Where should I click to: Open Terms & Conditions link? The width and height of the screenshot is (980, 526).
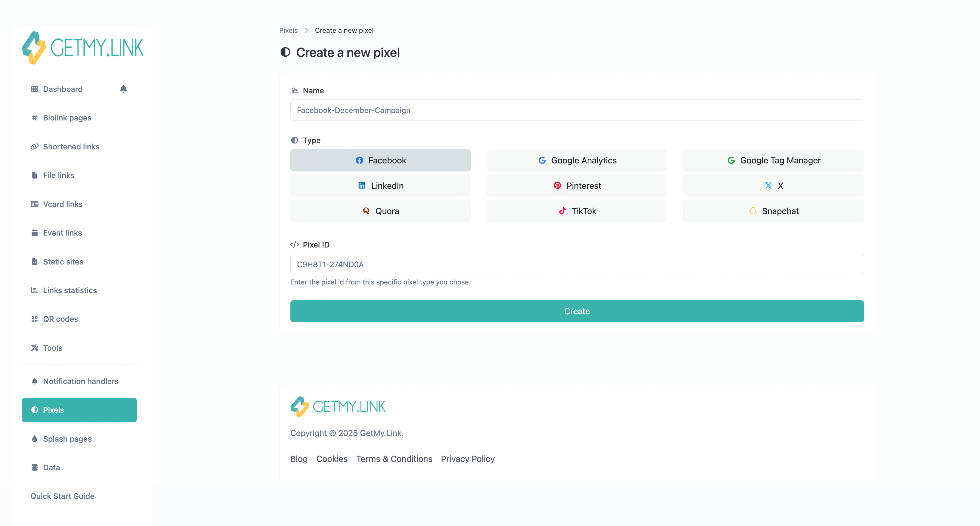click(x=394, y=459)
